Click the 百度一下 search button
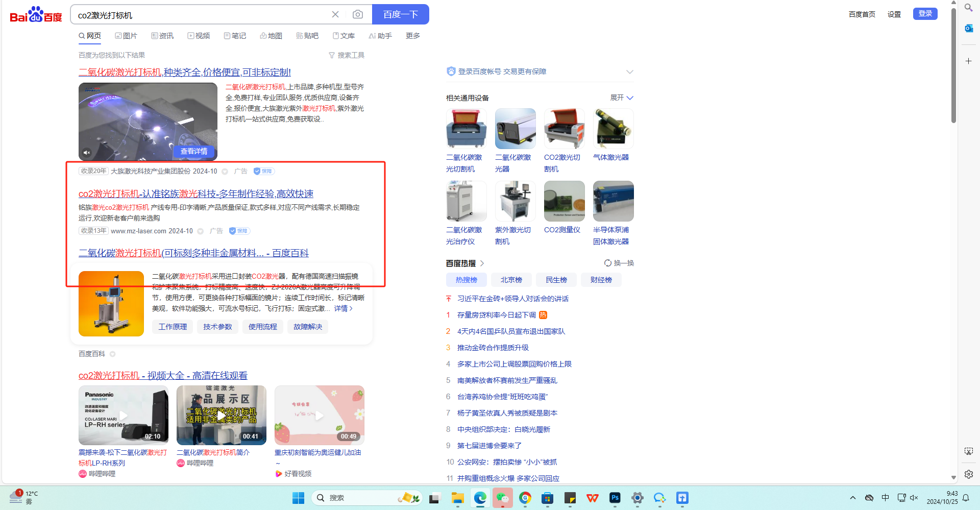980x510 pixels. pyautogui.click(x=401, y=14)
